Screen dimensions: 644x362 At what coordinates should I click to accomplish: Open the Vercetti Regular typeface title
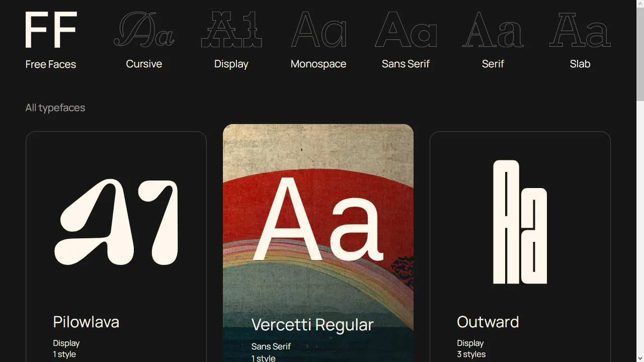point(312,325)
